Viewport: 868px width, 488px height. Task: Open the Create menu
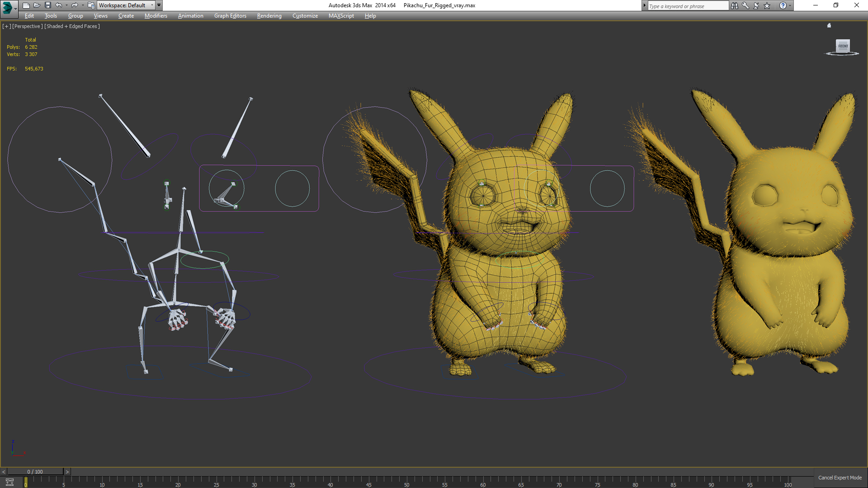[x=126, y=16]
